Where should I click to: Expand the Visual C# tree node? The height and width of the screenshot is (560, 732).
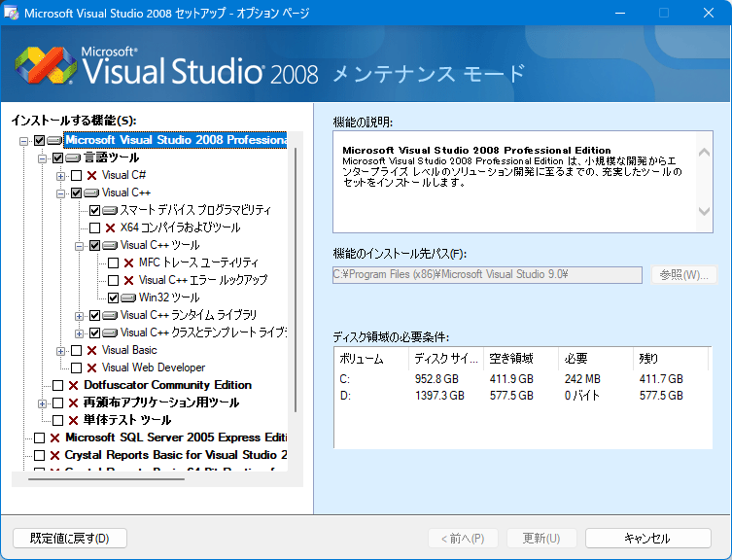(x=60, y=176)
